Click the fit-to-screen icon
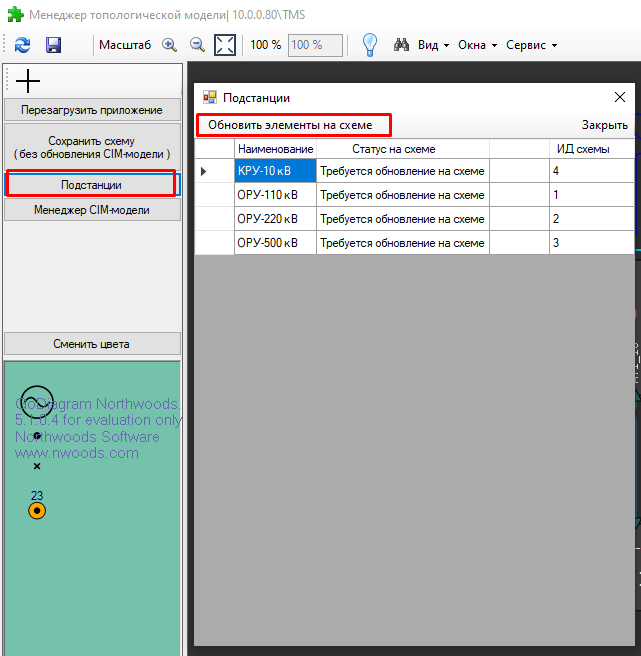641x656 pixels. pos(225,45)
